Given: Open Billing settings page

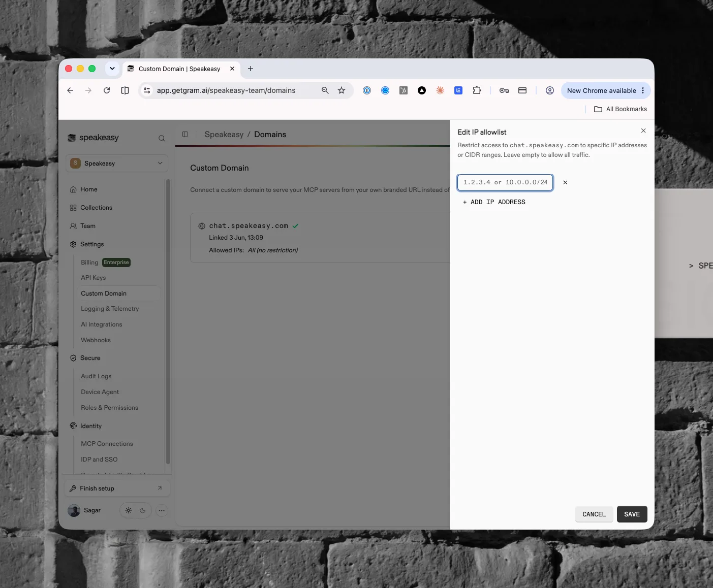Looking at the screenshot, I should coord(89,263).
